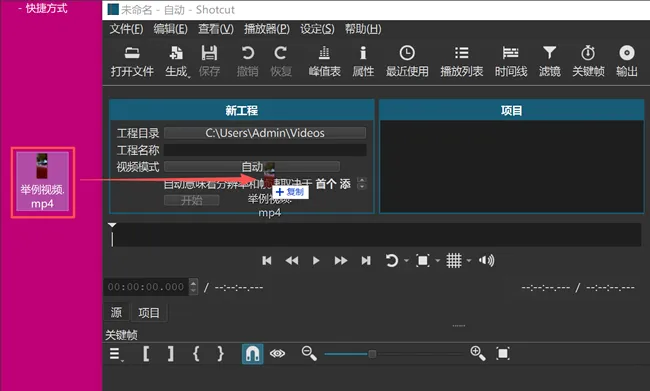Image resolution: width=650 pixels, height=391 pixels.
Task: Click the timecode spinner arrows
Action: click(193, 287)
